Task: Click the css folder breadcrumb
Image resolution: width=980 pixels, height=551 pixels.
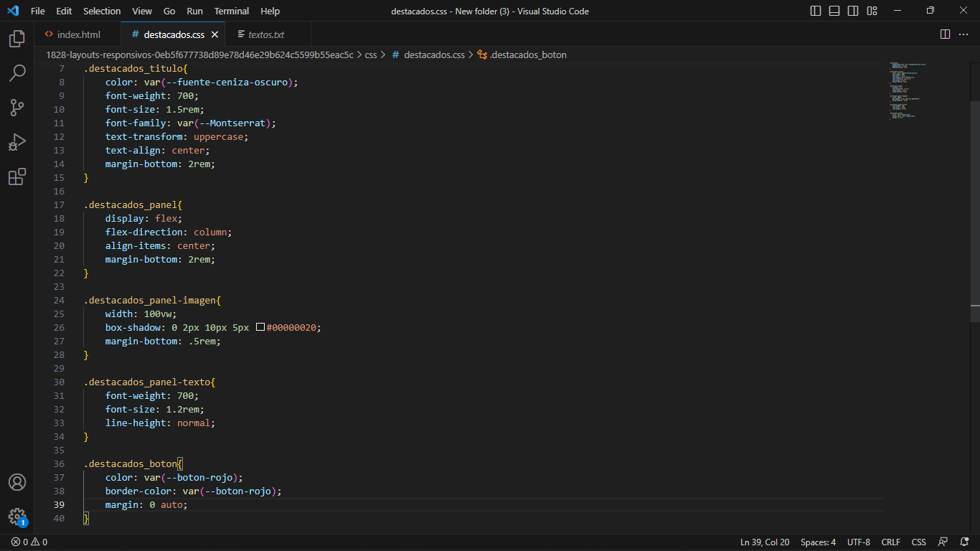Action: coord(371,55)
